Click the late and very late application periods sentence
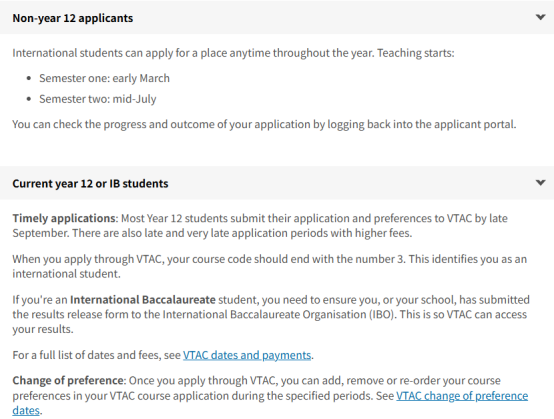The width and height of the screenshot is (554, 419). click(x=242, y=233)
